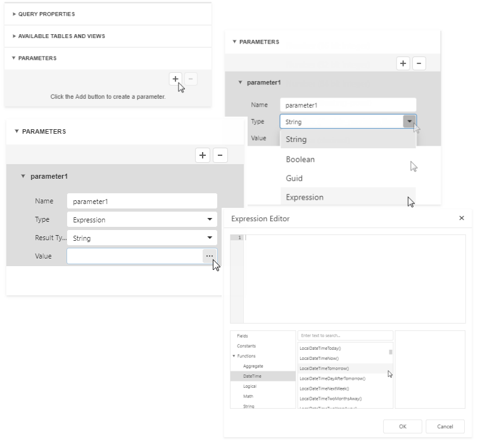Image resolution: width=480 pixels, height=448 pixels.
Task: Click the minus icon in the Result Type panel
Action: point(220,155)
